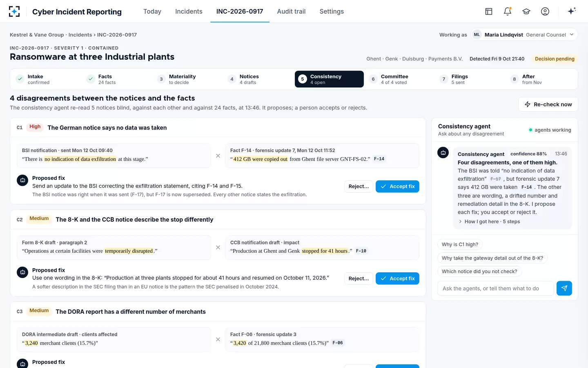Reject the C1 BSI notice proposed fix
This screenshot has height=368, width=588.
click(359, 186)
